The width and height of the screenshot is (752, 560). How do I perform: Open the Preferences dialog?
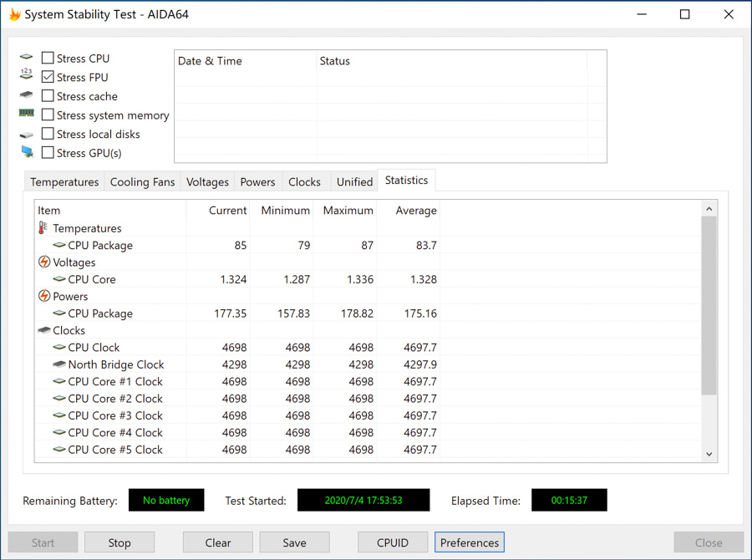click(x=469, y=542)
